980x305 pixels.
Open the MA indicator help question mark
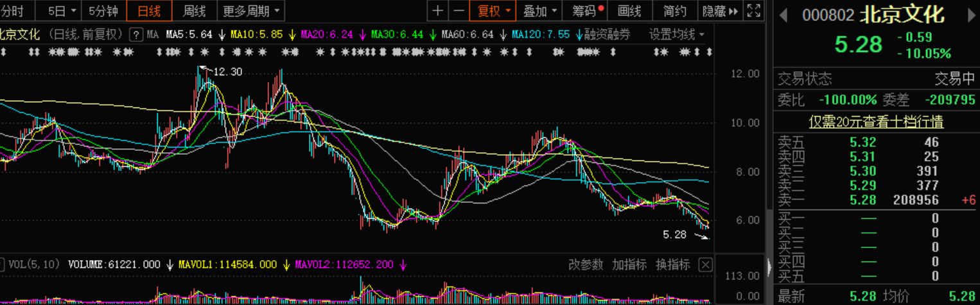coord(136,34)
